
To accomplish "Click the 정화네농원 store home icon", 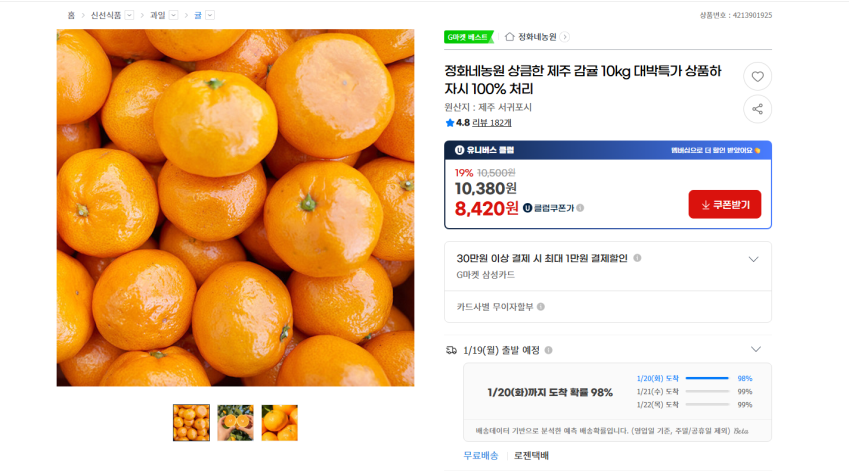I will 510,37.
